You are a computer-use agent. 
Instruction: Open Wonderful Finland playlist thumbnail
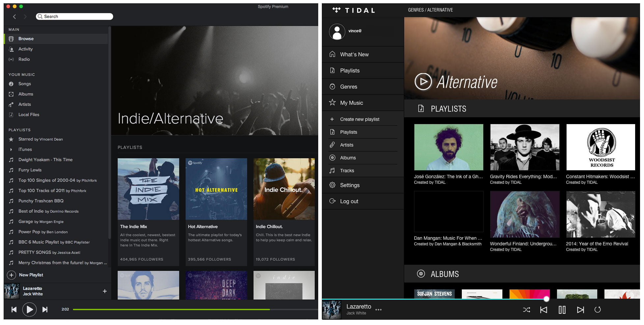tap(525, 214)
